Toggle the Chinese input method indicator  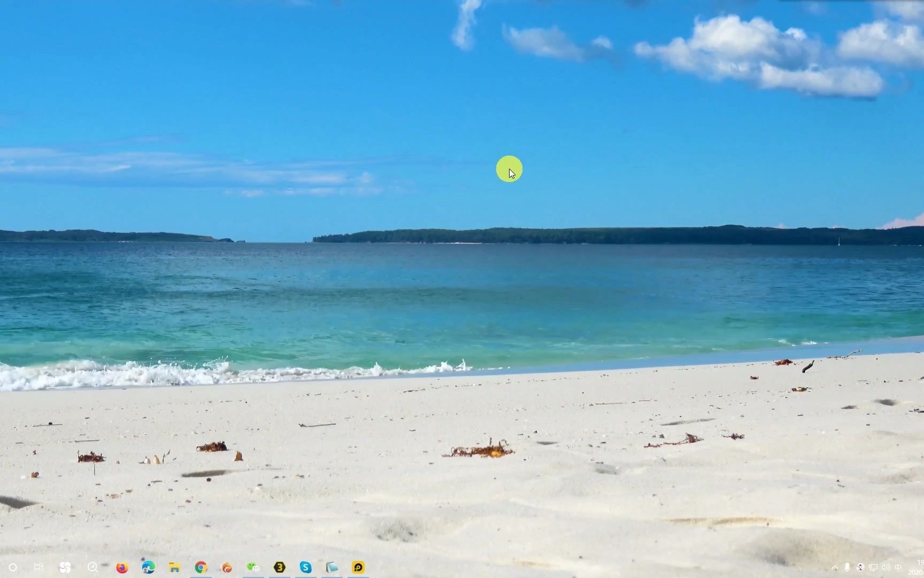(x=898, y=567)
